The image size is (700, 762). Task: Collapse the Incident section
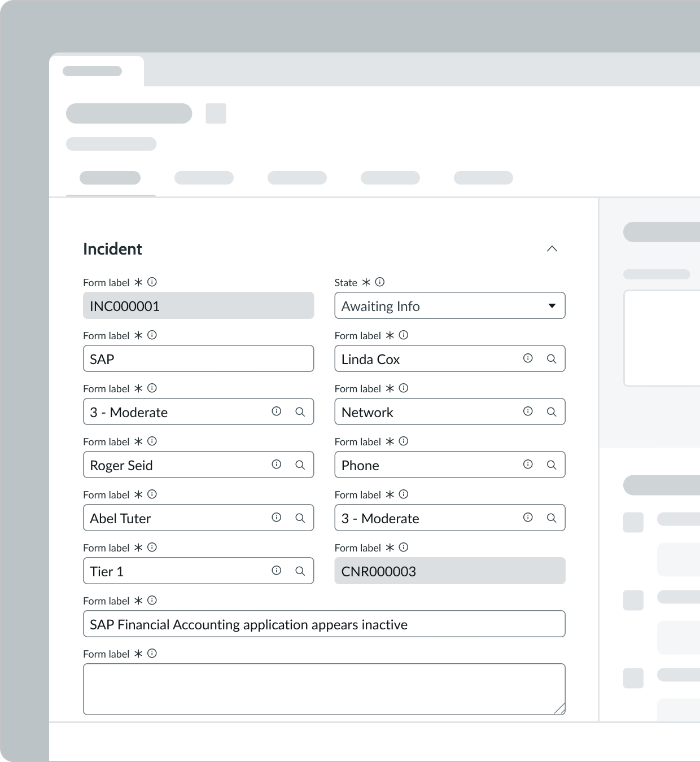pyautogui.click(x=552, y=248)
